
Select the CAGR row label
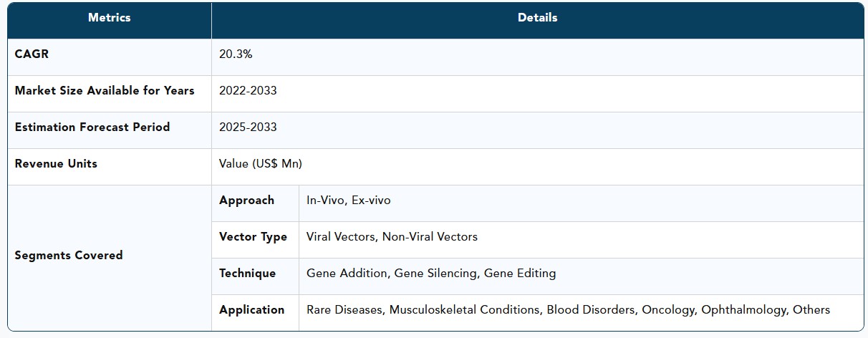tap(32, 54)
